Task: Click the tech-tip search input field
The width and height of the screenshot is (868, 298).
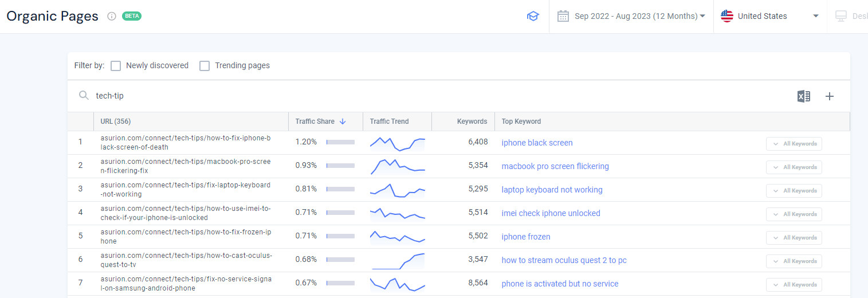Action: [x=435, y=96]
